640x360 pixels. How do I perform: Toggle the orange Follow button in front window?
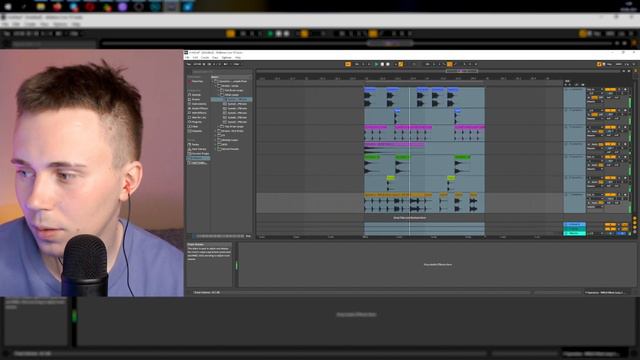[x=348, y=64]
